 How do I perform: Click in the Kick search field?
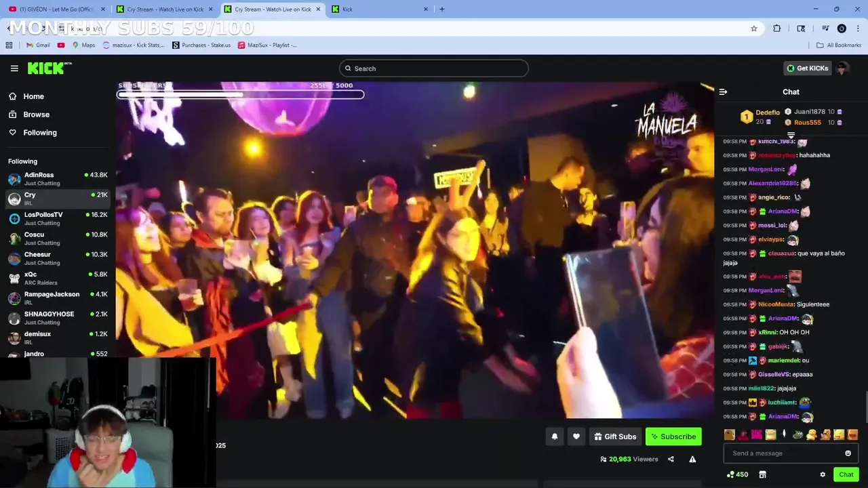pos(434,68)
